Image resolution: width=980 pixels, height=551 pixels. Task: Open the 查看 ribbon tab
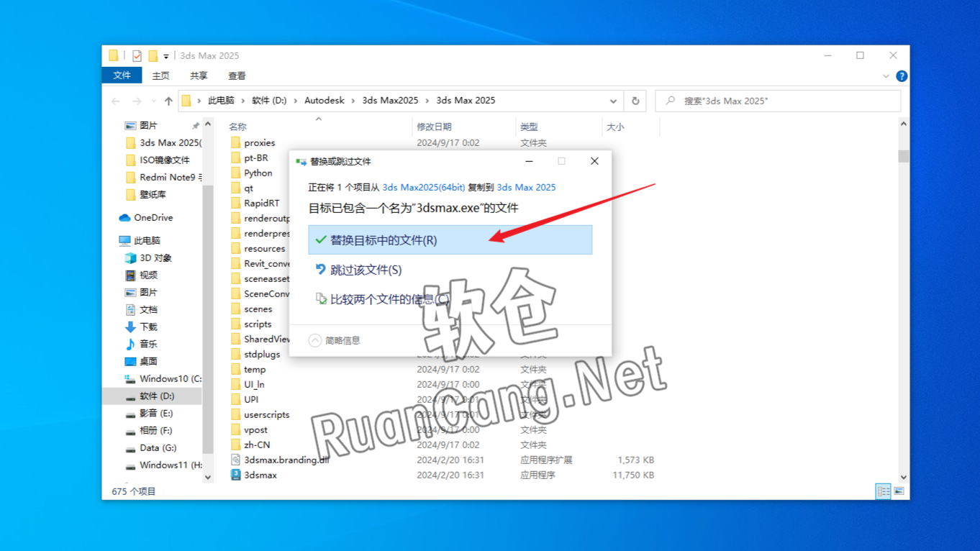(237, 76)
